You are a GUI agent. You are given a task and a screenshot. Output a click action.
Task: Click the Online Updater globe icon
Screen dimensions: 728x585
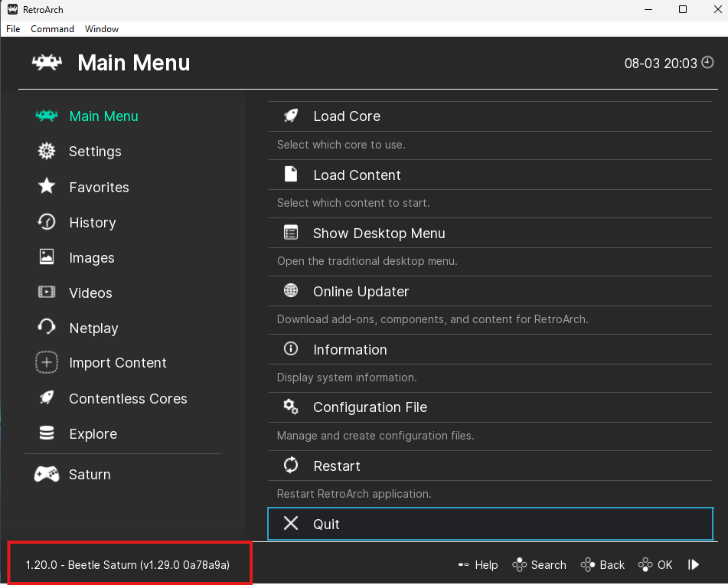(291, 291)
